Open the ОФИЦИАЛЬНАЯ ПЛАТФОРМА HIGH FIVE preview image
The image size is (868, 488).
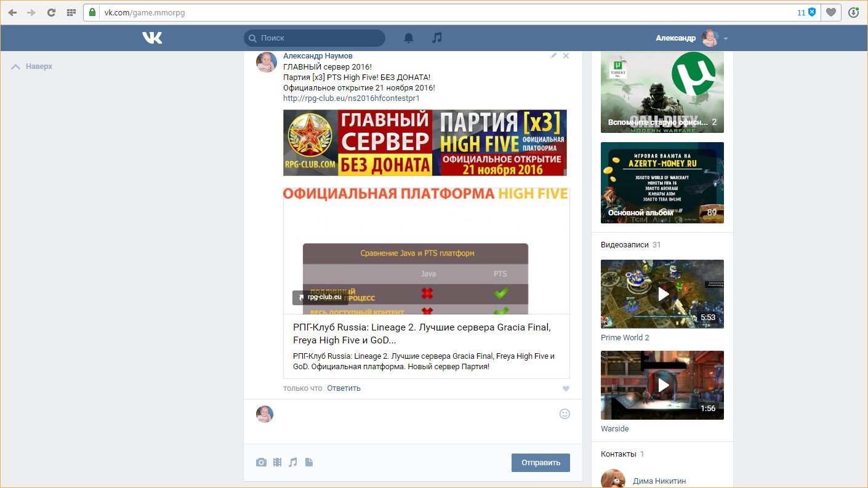(x=426, y=251)
